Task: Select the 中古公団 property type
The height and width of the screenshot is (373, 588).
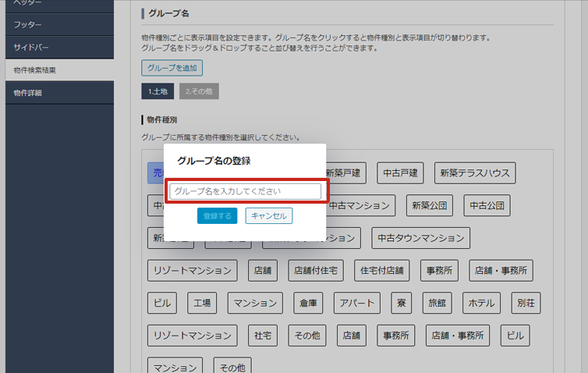Action: (x=487, y=206)
